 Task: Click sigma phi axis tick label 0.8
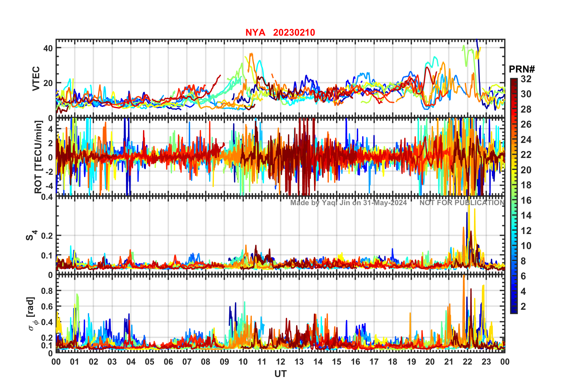(47, 291)
